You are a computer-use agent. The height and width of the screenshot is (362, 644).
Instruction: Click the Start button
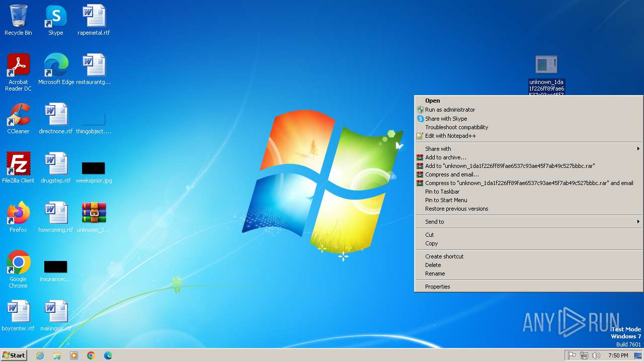14,355
